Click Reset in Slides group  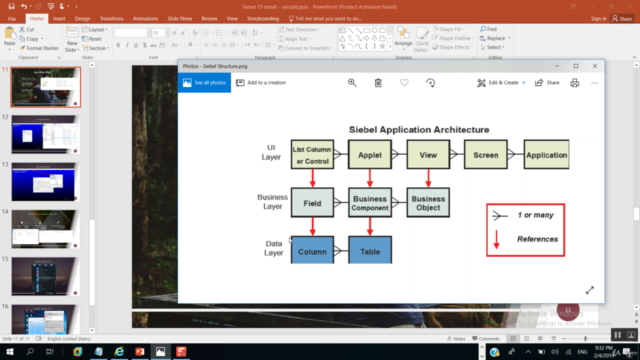tap(92, 39)
